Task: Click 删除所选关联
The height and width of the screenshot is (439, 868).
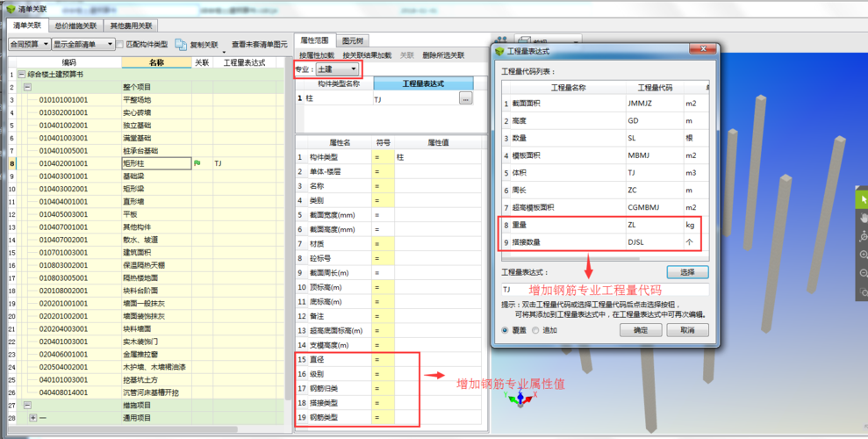Action: tap(443, 55)
